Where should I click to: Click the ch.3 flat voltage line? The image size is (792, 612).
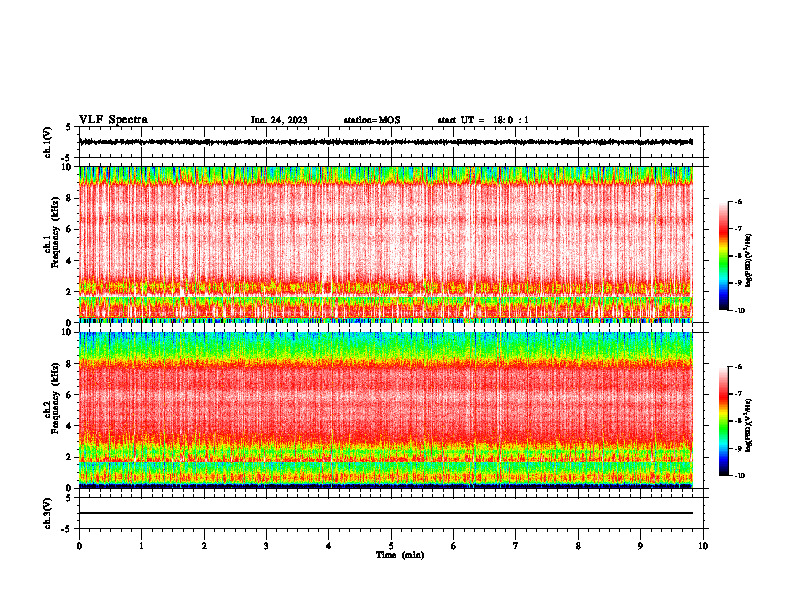pyautogui.click(x=386, y=513)
